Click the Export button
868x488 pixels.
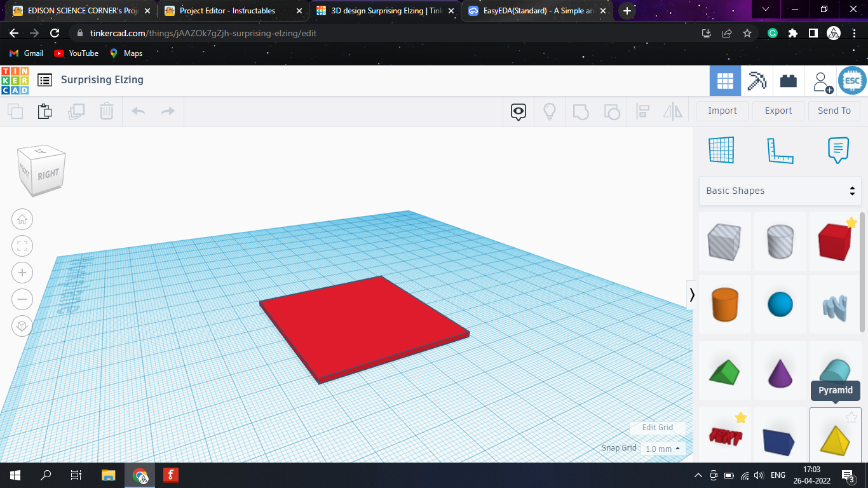[x=778, y=111]
